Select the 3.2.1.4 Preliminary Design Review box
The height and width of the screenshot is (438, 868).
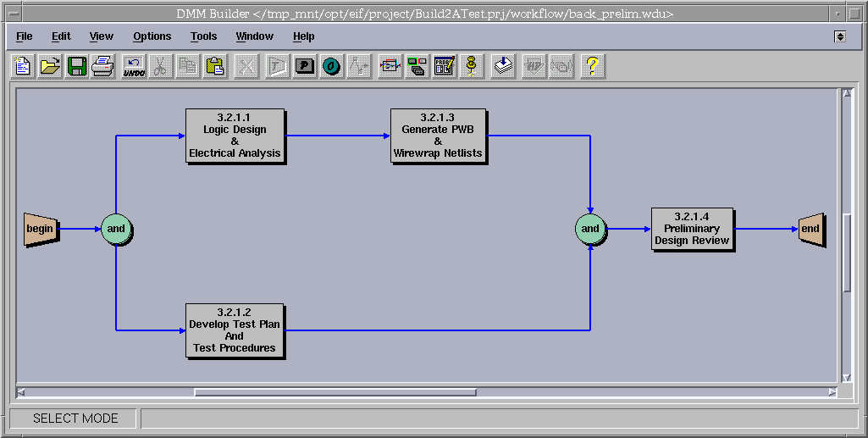[691, 229]
